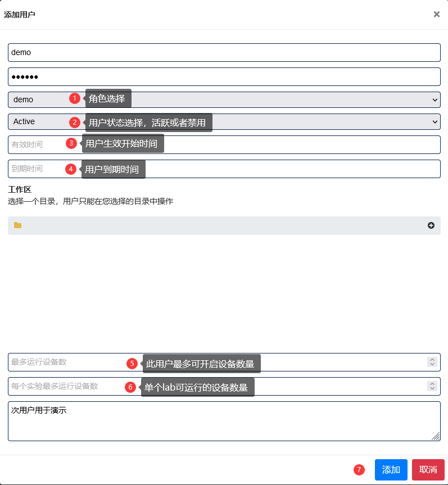Click the yellow folder icon in workspace row
The height and width of the screenshot is (485, 448).
pos(18,225)
